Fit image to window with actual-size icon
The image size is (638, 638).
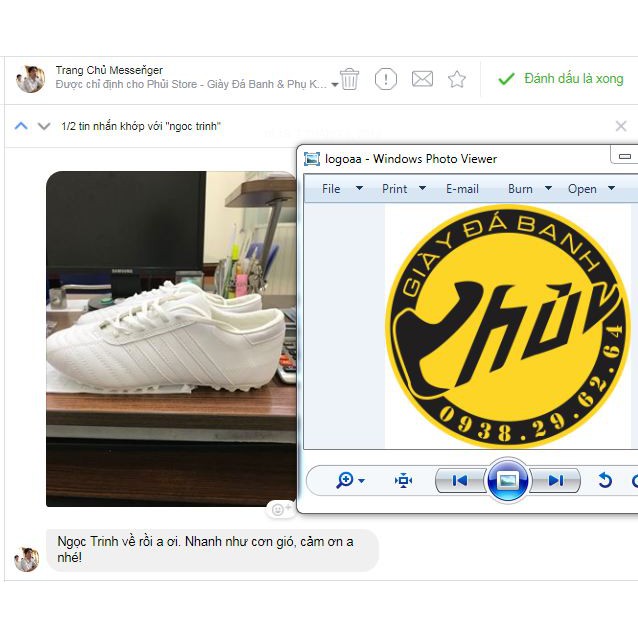[403, 481]
